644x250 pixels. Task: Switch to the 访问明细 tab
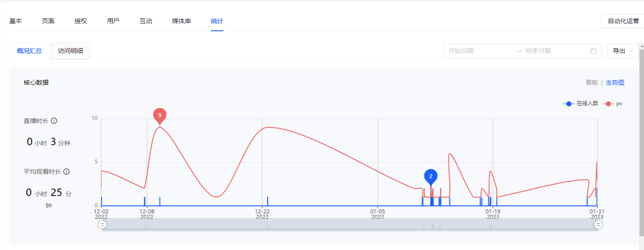(x=70, y=51)
